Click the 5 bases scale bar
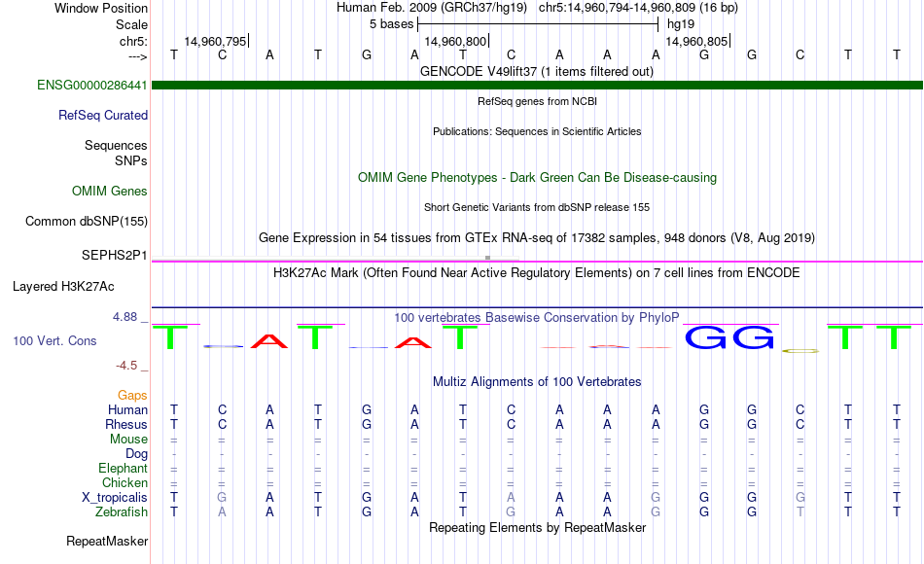Screen dimensions: 924x564 (x=538, y=24)
